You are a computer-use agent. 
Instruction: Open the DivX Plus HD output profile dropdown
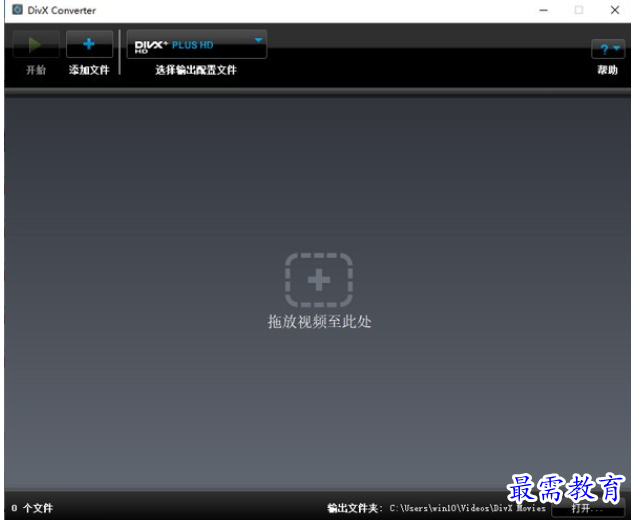pos(196,44)
